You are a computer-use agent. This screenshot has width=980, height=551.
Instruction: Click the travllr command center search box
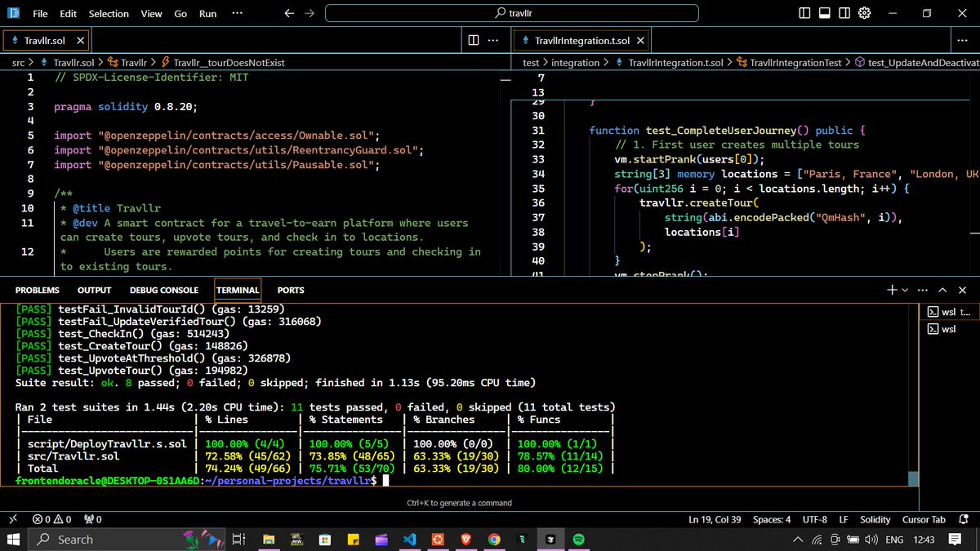(512, 13)
